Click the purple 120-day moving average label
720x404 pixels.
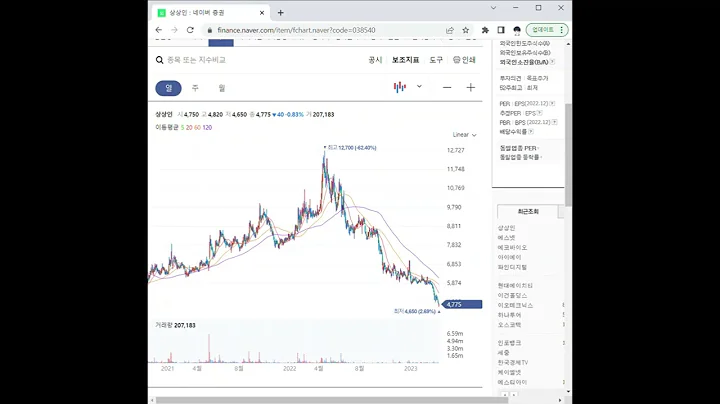(x=207, y=128)
